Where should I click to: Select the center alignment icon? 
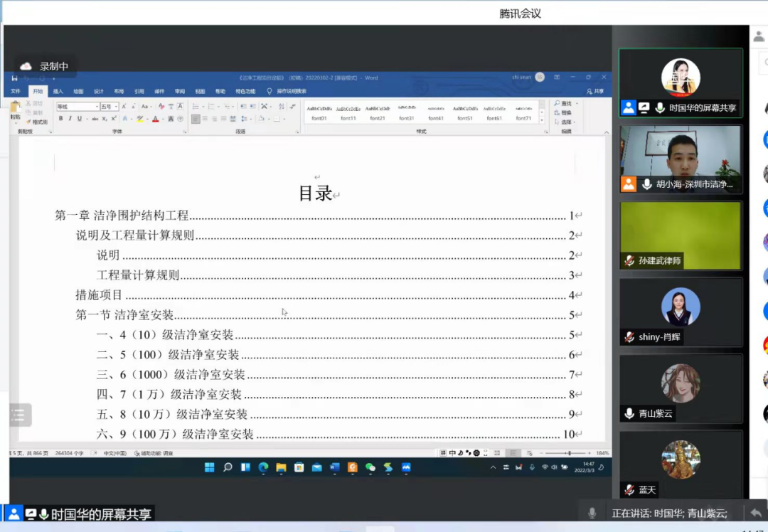tap(206, 119)
